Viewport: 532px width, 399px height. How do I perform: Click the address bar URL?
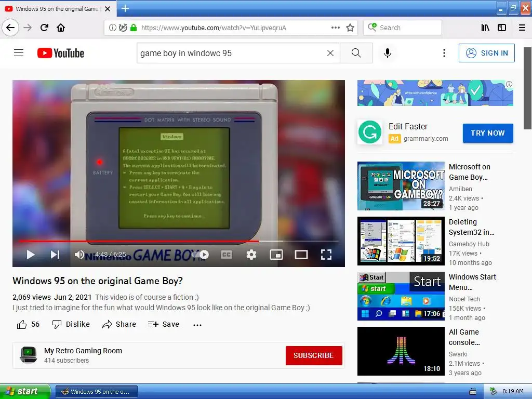[214, 28]
